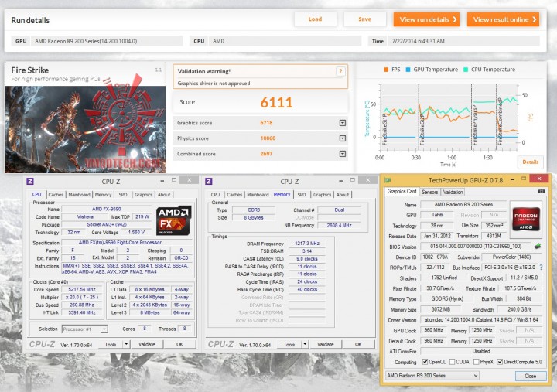
Task: Click the View run details button
Action: pos(426,19)
